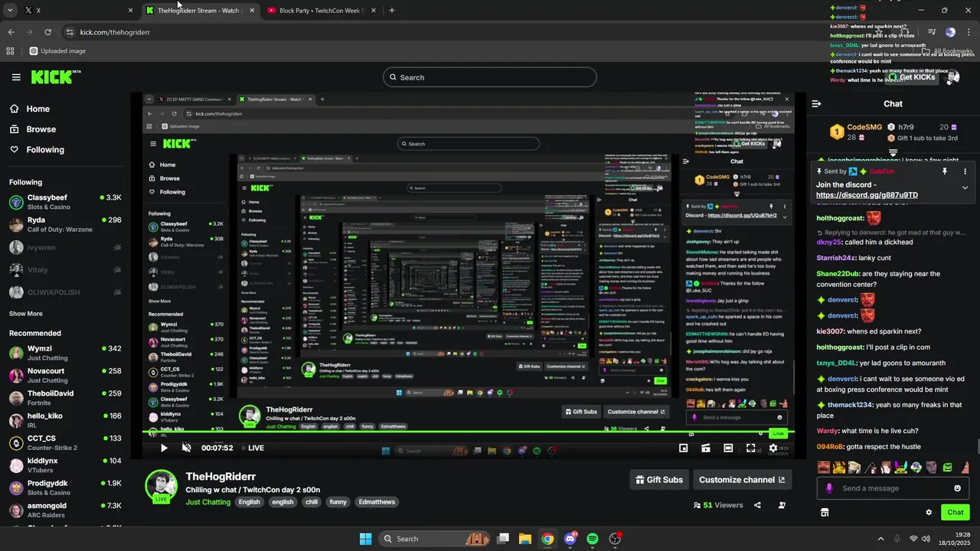Open Discord from the taskbar
This screenshot has height=551, width=980.
tap(570, 539)
